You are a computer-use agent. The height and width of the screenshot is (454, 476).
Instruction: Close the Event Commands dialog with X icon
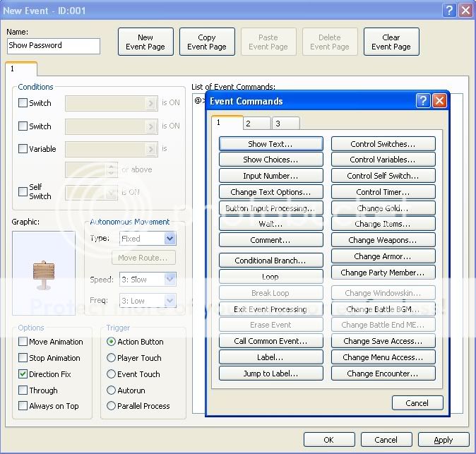point(439,101)
